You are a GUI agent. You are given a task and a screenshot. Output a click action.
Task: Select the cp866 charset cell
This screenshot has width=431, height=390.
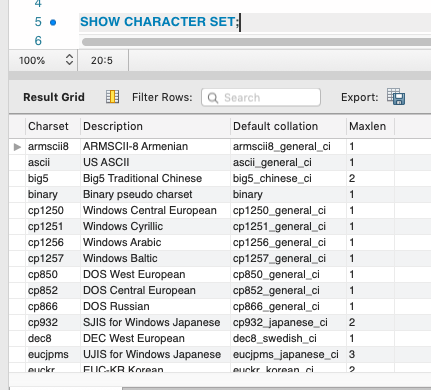click(53, 306)
